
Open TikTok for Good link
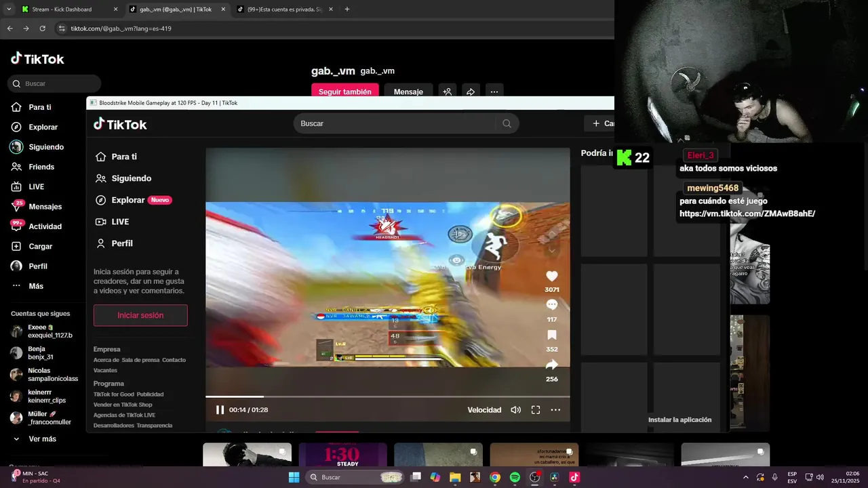click(x=114, y=394)
